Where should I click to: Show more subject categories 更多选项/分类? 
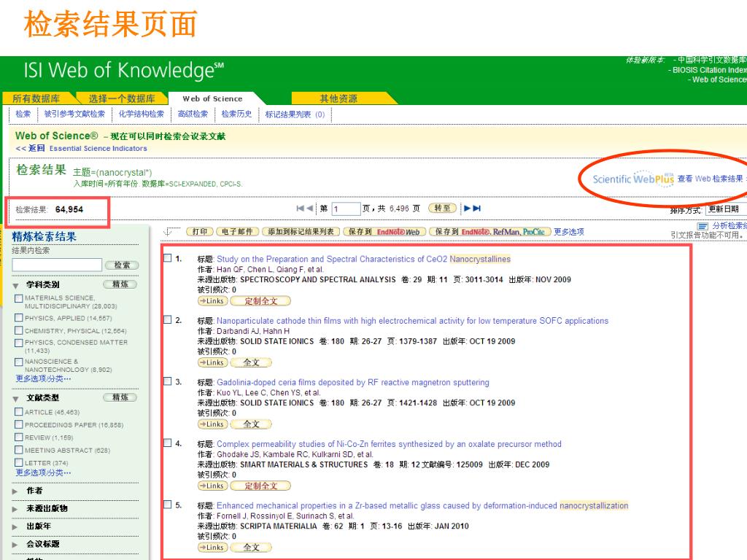(x=43, y=378)
